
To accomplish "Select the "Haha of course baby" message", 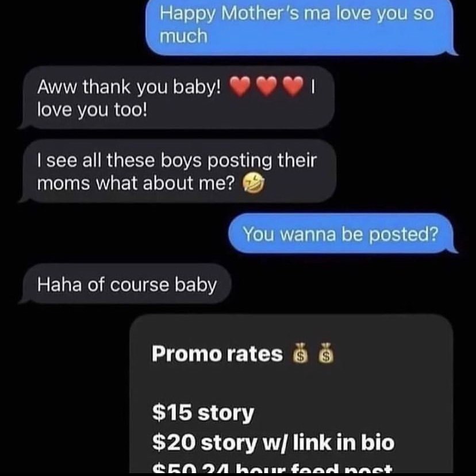I will point(125,284).
